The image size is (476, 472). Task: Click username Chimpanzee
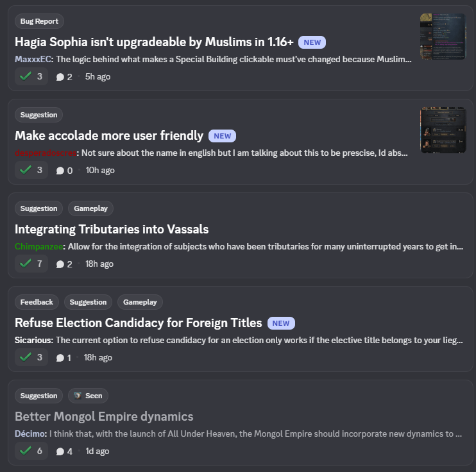tap(38, 246)
